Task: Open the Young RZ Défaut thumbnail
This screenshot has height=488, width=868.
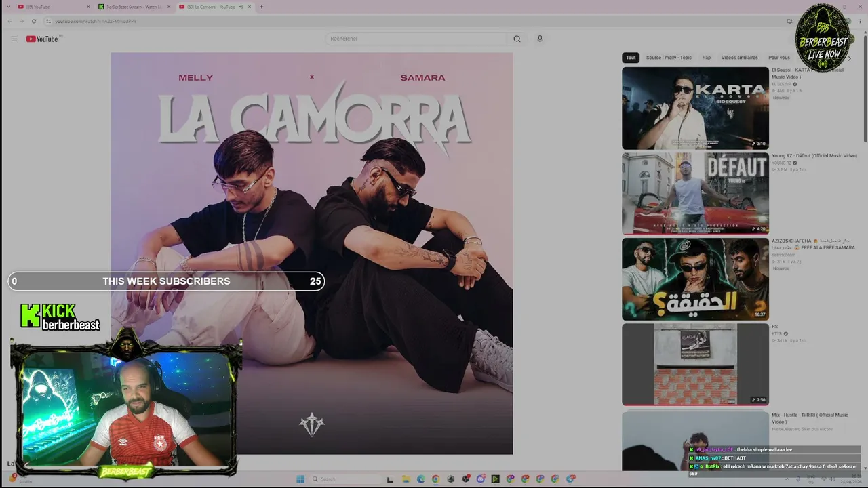Action: (x=695, y=193)
